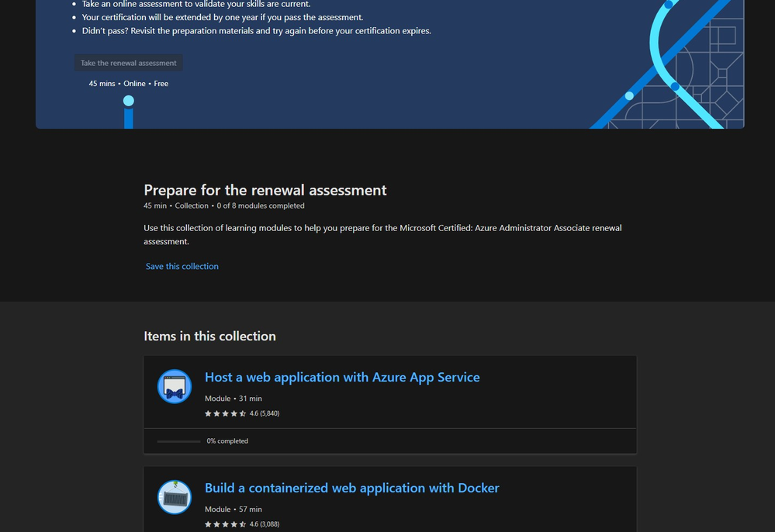Click the Module 31 min label
775x532 pixels.
pos(234,398)
